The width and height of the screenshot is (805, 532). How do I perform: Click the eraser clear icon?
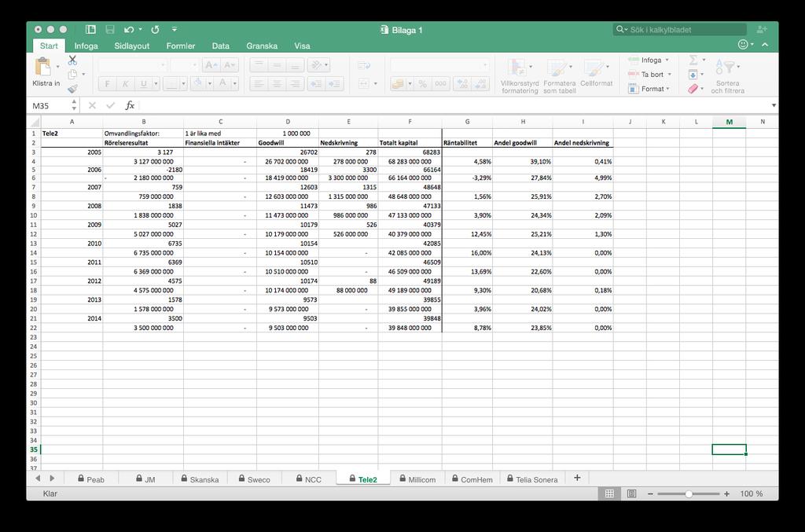tap(693, 89)
